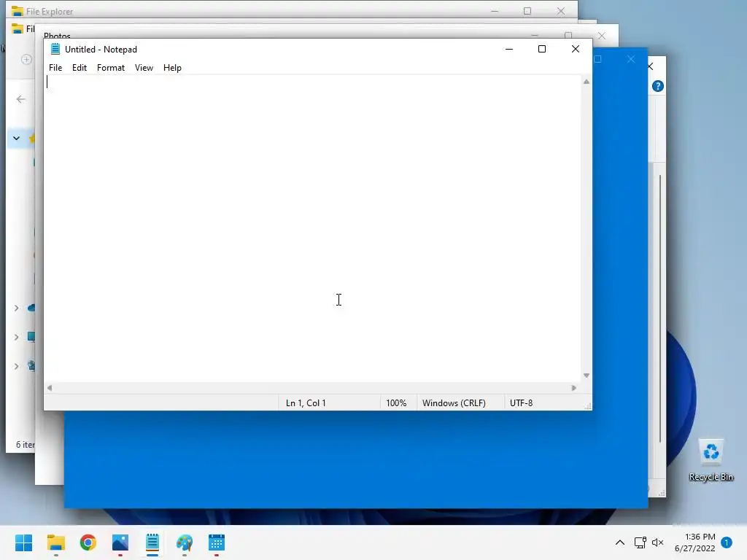
Task: Close the blue window behind Notepad
Action: pos(631,59)
